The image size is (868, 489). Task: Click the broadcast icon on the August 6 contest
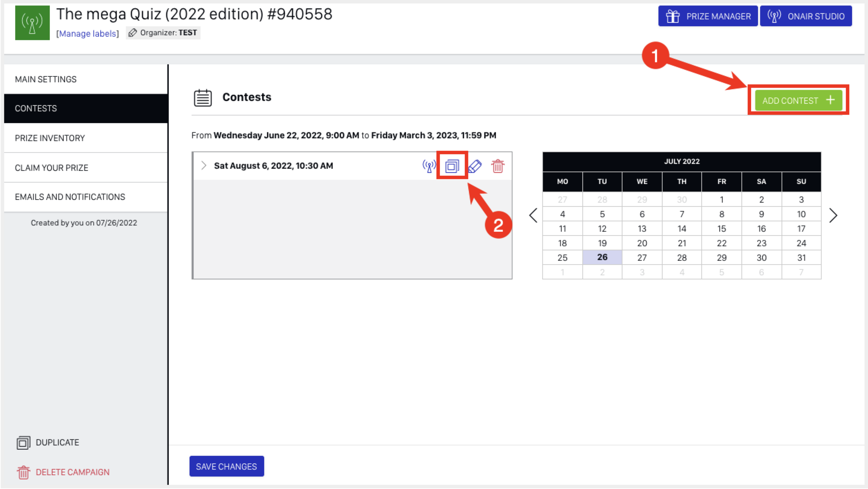coord(429,166)
